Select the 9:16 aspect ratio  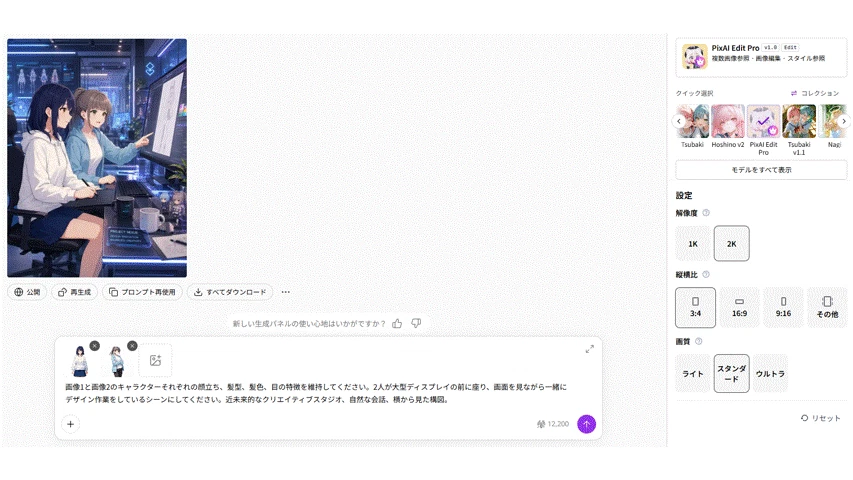pyautogui.click(x=783, y=307)
